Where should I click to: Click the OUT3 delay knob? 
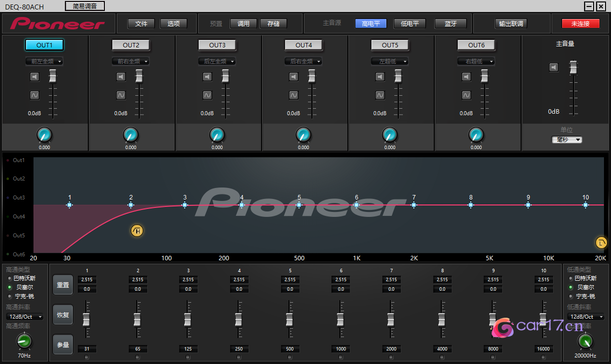coord(217,135)
